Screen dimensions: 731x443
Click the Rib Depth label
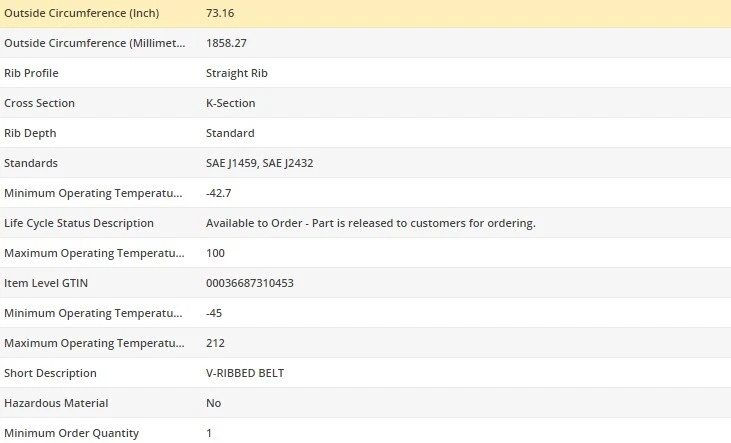pyautogui.click(x=32, y=133)
